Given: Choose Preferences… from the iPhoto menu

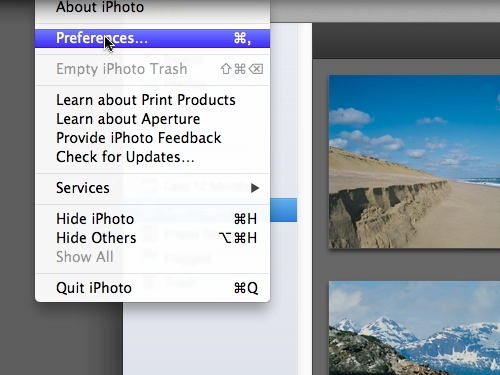Looking at the screenshot, I should (152, 38).
